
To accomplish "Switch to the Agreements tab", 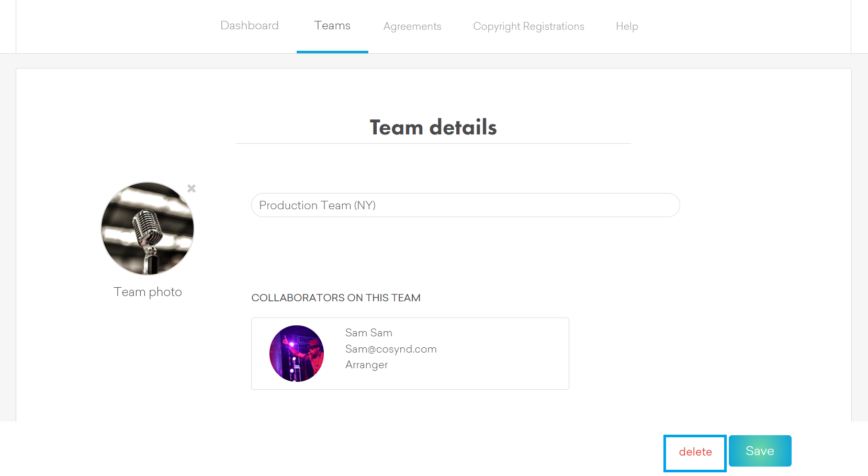I will point(412,26).
